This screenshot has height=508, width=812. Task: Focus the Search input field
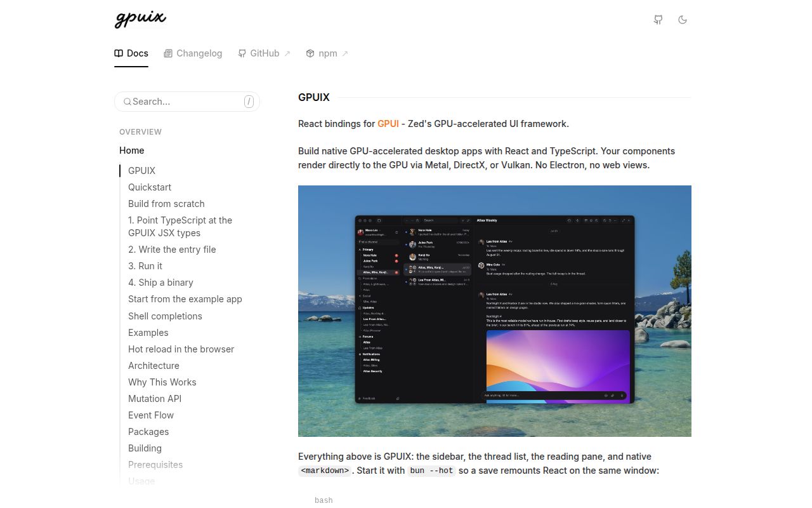point(187,102)
